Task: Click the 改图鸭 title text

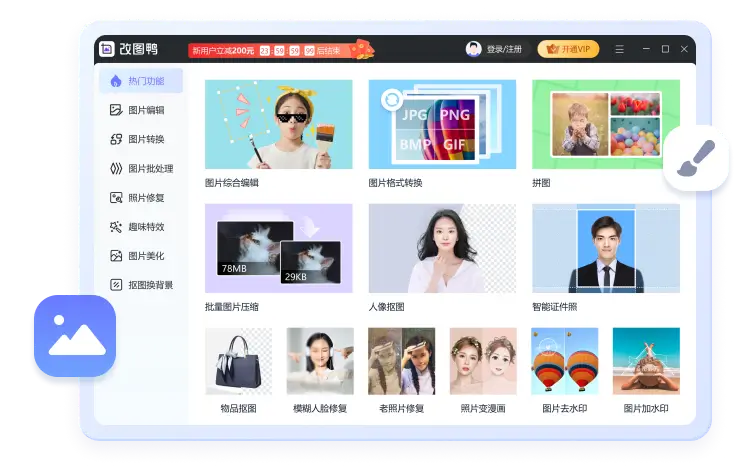Action: [x=138, y=49]
